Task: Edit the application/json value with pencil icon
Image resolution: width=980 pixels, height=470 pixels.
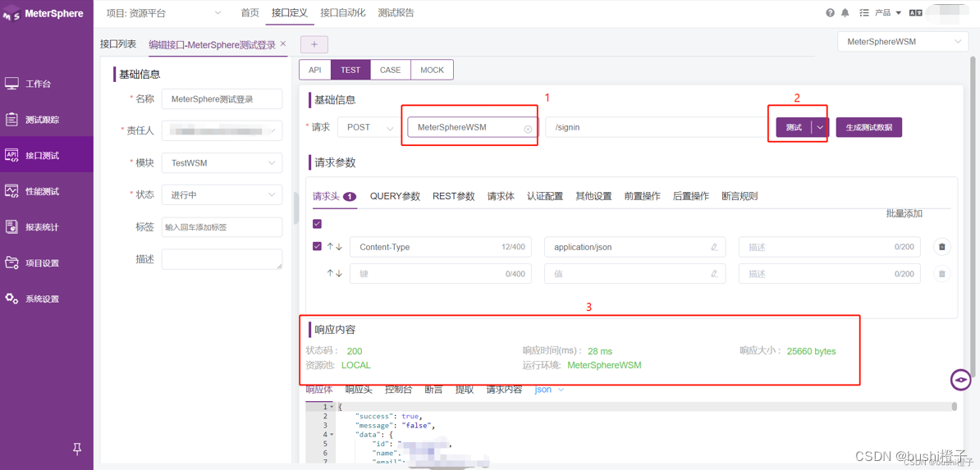Action: [x=714, y=247]
